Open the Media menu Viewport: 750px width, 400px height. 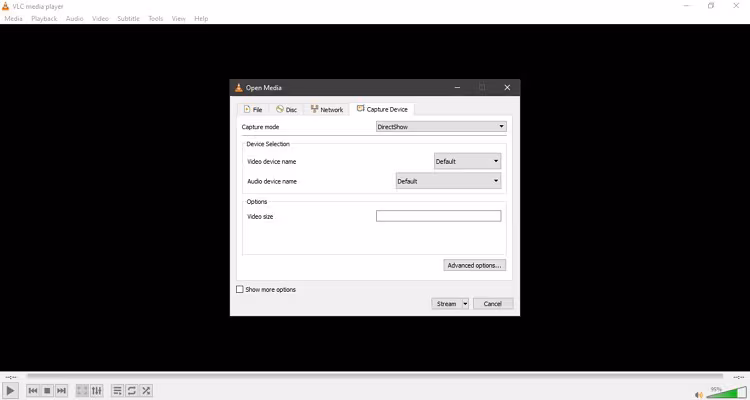(x=13, y=19)
